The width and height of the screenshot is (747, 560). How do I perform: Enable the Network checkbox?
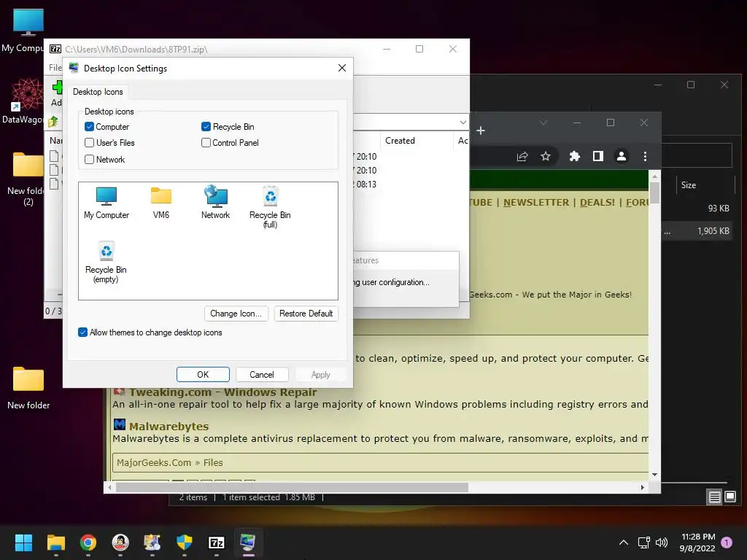pos(89,159)
